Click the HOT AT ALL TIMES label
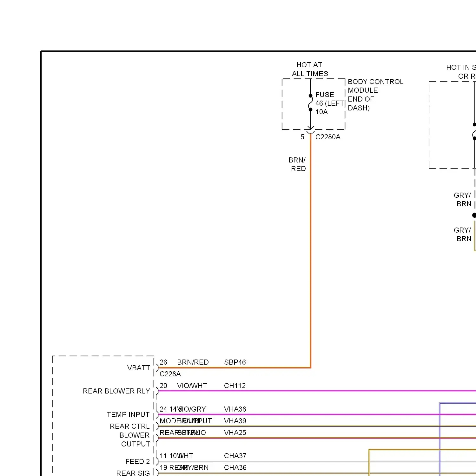The width and height of the screenshot is (476, 476). click(x=310, y=69)
